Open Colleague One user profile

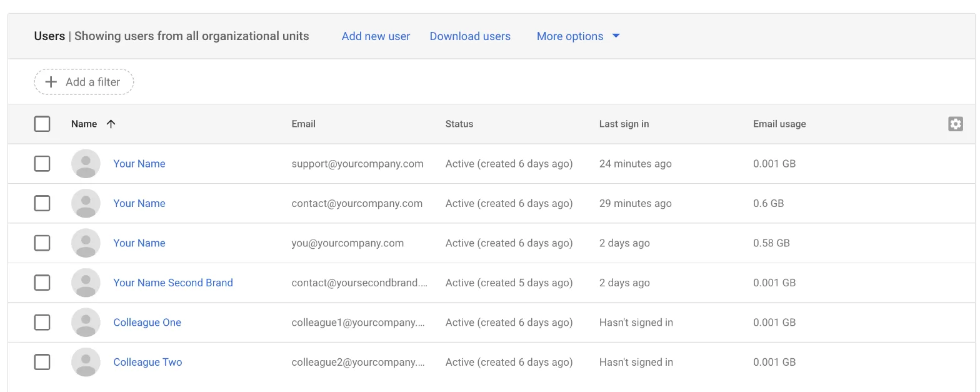pyautogui.click(x=147, y=323)
